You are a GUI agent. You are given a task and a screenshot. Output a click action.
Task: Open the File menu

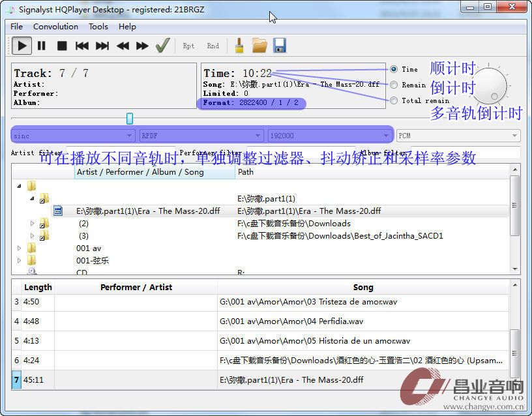[x=17, y=27]
